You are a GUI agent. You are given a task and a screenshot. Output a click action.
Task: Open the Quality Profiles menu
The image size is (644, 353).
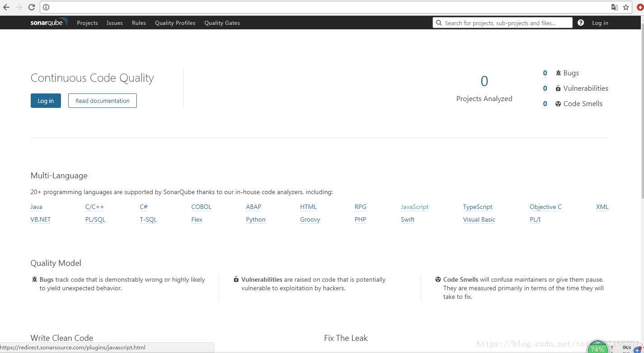(x=175, y=23)
